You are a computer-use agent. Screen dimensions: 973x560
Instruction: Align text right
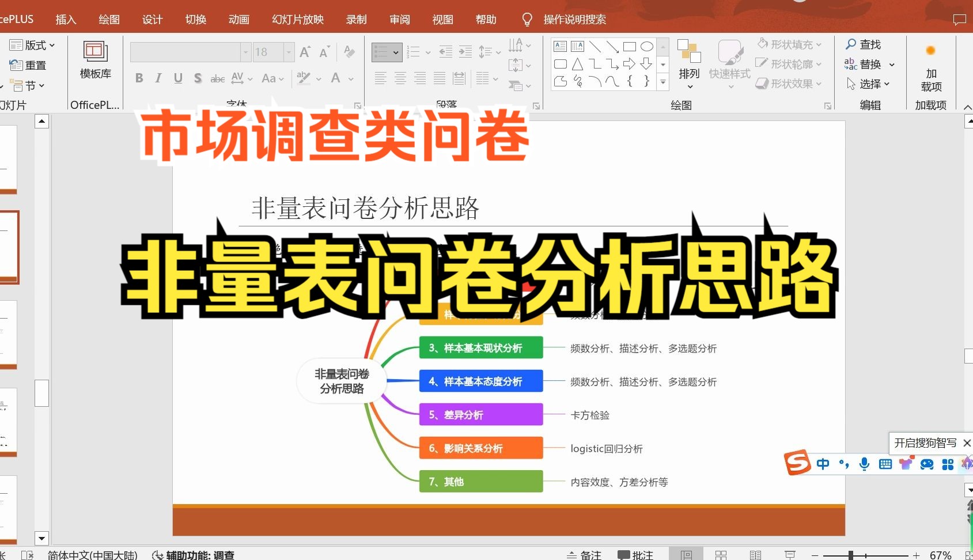click(419, 78)
